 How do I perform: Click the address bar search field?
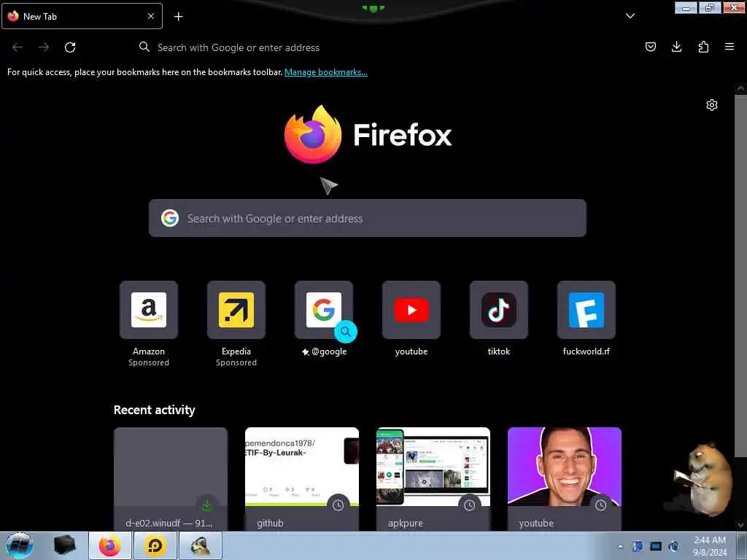[x=371, y=47]
